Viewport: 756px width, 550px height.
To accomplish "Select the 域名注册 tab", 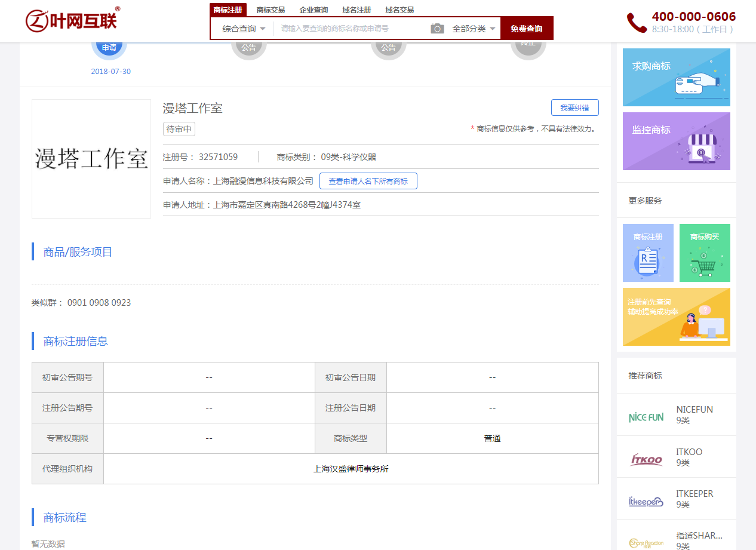I will (x=357, y=10).
